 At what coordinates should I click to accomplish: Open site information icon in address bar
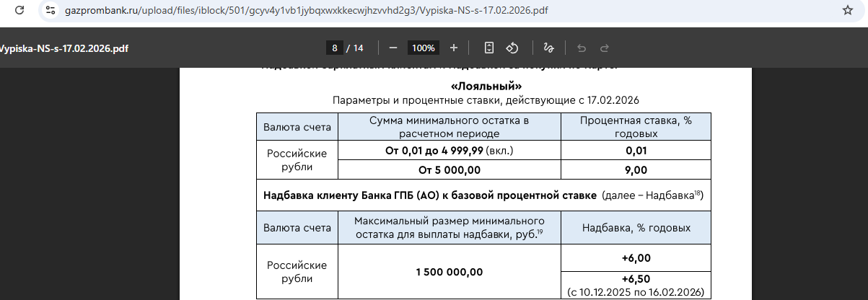pos(50,11)
